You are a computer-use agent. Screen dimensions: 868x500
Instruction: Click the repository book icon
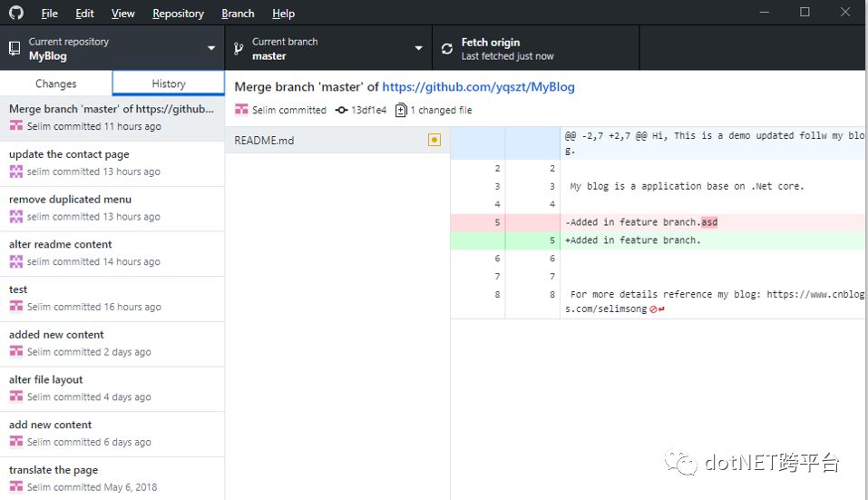click(15, 49)
